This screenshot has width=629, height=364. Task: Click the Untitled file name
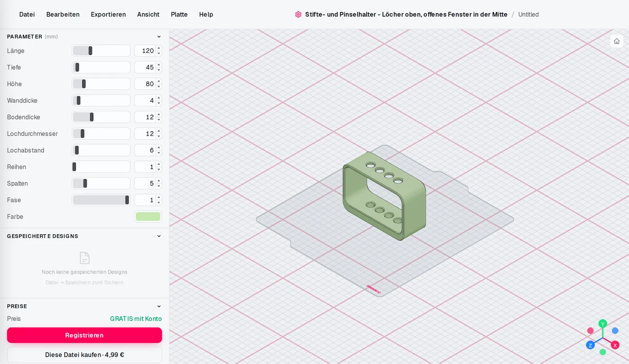pos(528,14)
